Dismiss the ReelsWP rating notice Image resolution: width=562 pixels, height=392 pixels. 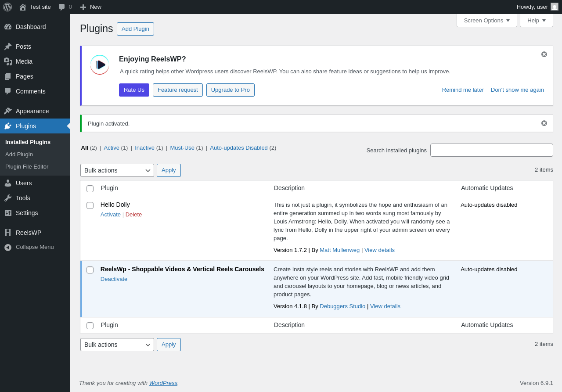544,54
